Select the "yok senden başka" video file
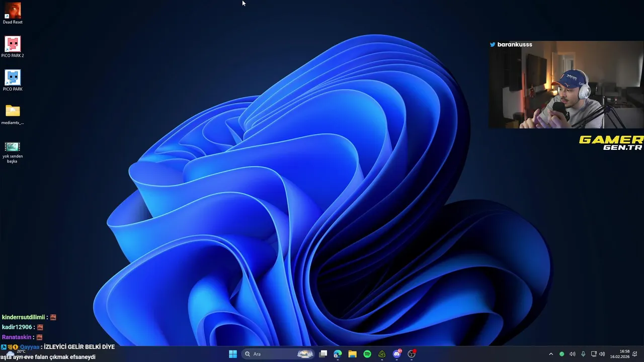The image size is (644, 362). coord(13,152)
